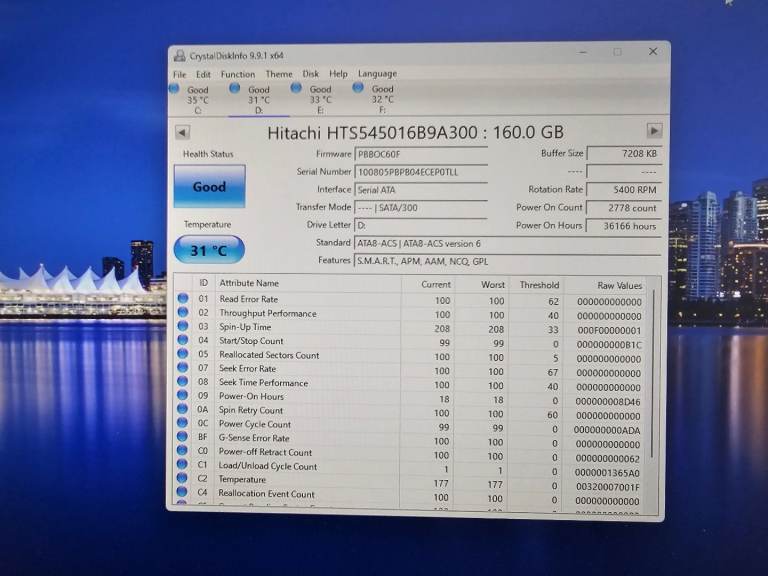Screen dimensions: 768x576
Task: Go to next disk with right arrow
Action: tap(654, 131)
